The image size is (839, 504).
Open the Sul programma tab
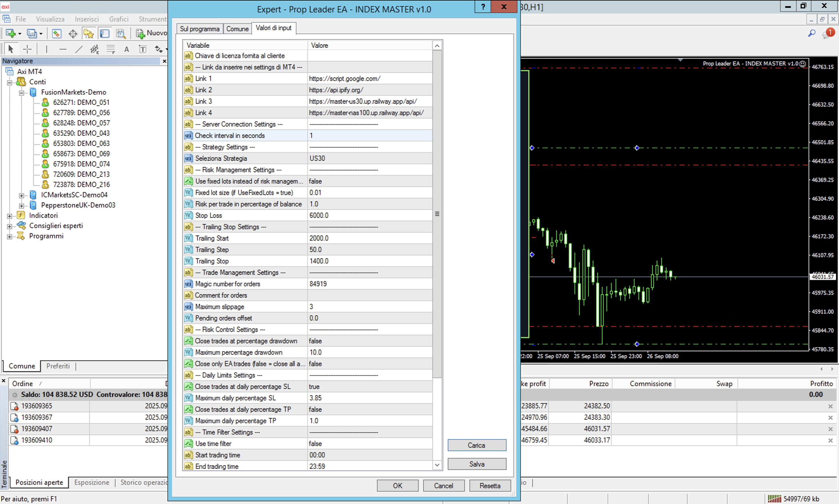pyautogui.click(x=200, y=29)
